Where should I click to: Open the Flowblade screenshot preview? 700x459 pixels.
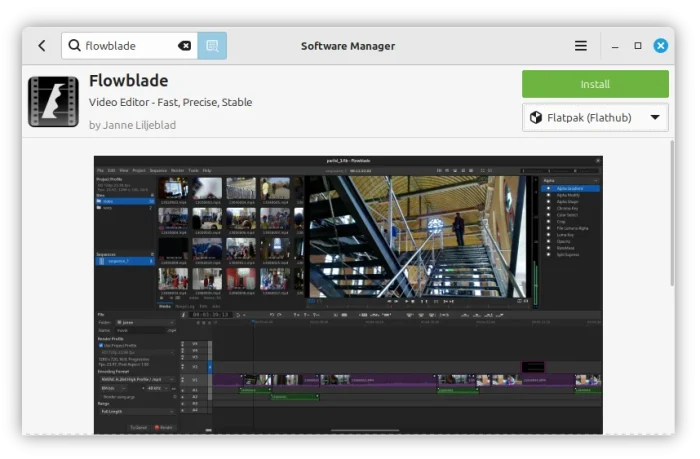click(348, 295)
